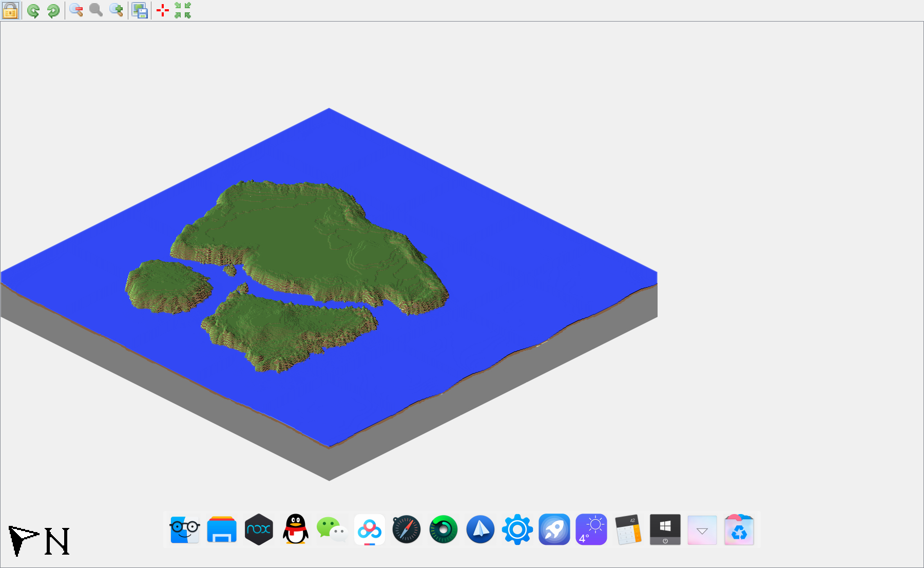Reset zoom with the plain gray magnifier
Viewport: 924px width, 568px height.
tap(96, 10)
